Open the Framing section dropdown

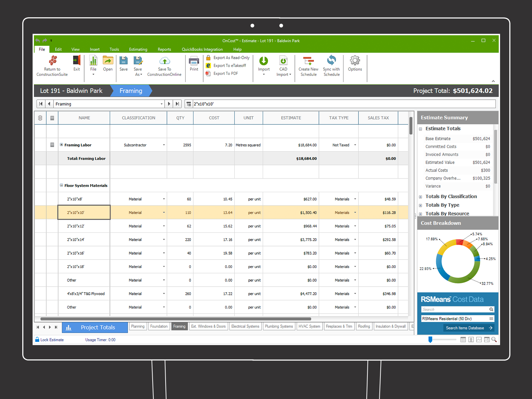click(162, 104)
